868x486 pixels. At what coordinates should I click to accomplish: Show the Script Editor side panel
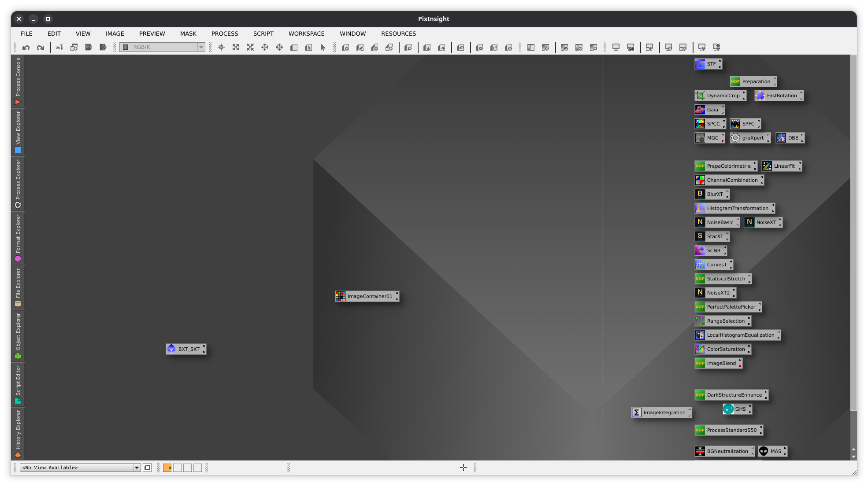click(x=18, y=384)
